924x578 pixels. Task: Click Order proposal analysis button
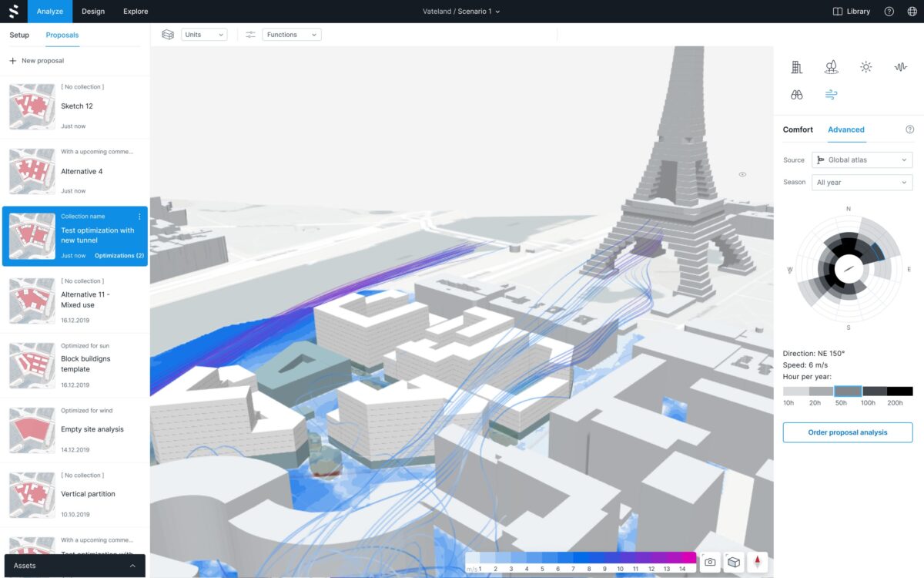(848, 432)
